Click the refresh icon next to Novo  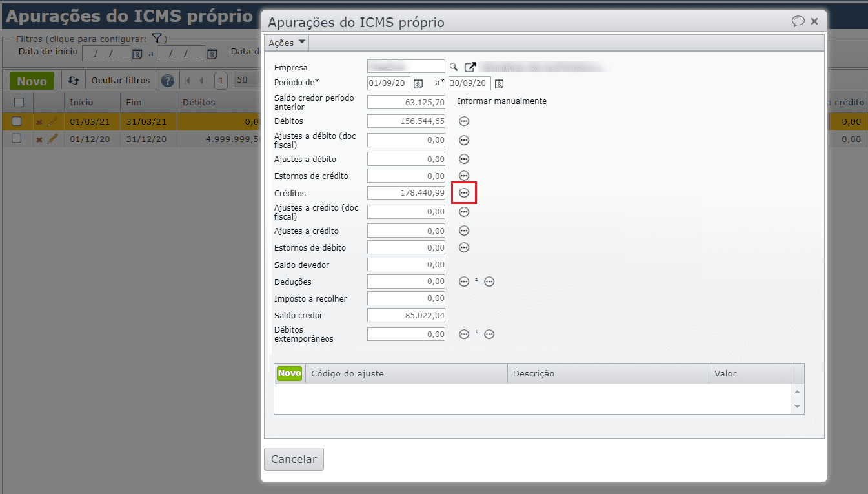[73, 79]
